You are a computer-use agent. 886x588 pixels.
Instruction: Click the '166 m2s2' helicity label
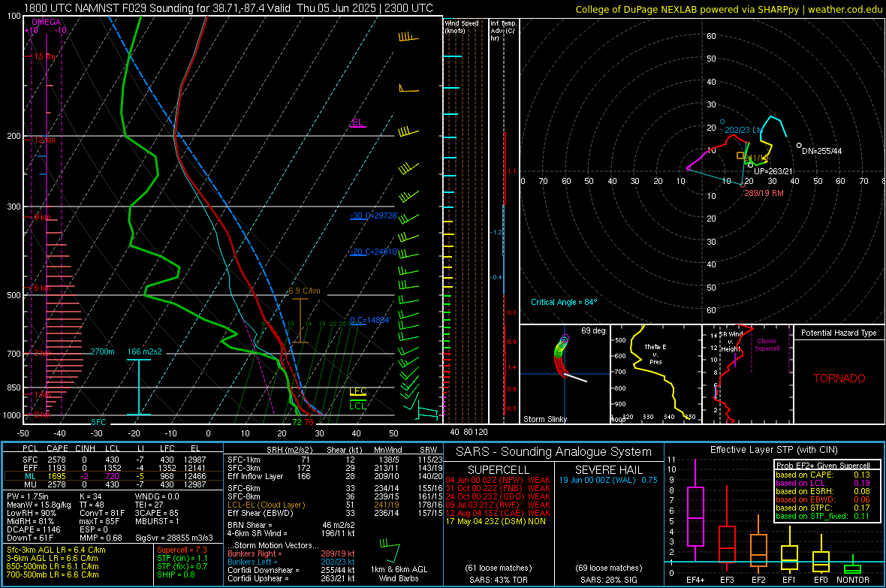(145, 351)
